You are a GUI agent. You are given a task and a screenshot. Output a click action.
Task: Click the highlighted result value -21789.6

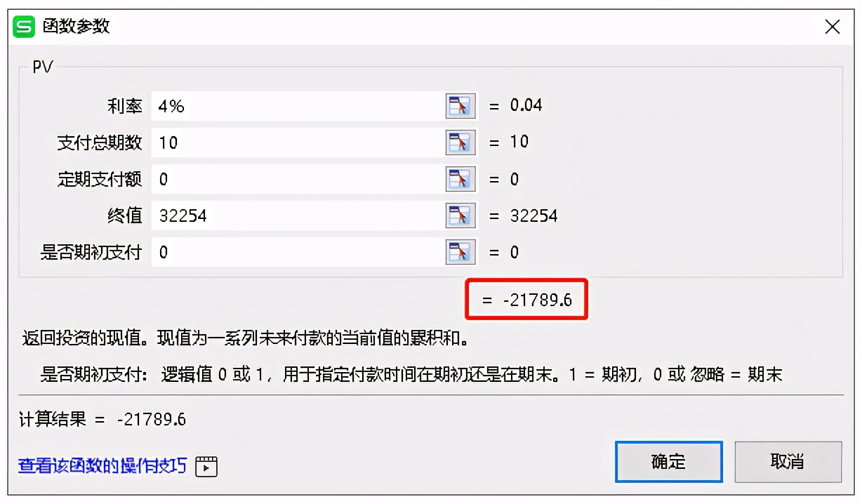pos(526,299)
